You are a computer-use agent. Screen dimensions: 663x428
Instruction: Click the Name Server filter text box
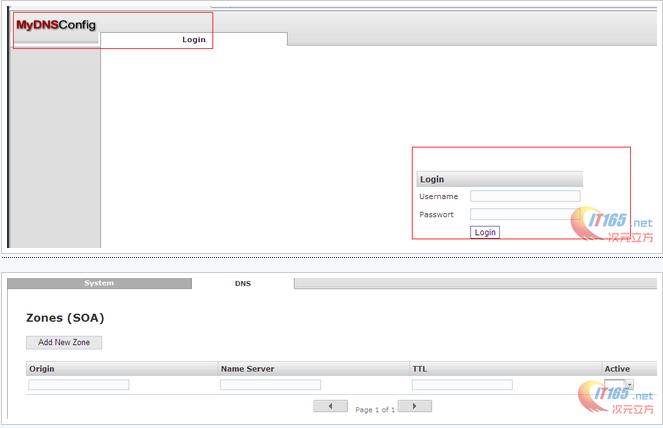click(x=270, y=385)
